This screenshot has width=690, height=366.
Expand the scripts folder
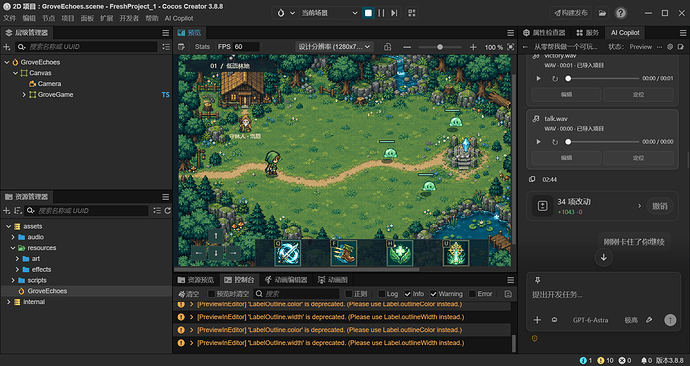(x=13, y=280)
